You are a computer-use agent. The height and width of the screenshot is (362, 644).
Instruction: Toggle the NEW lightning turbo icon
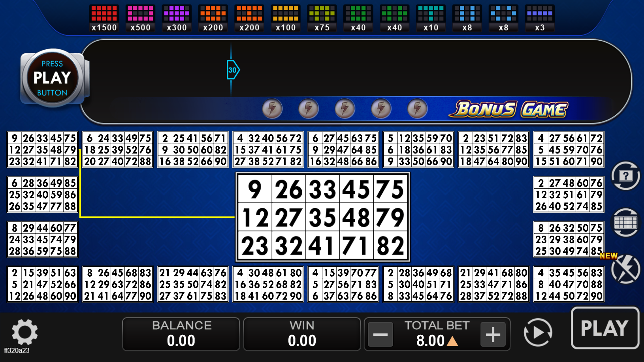tap(625, 269)
